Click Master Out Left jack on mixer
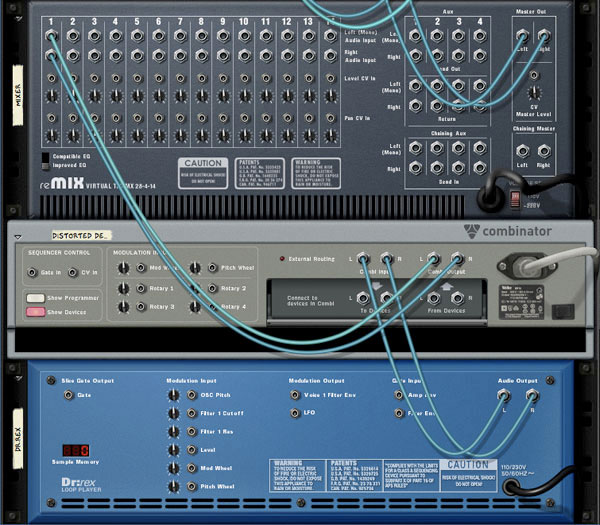The image size is (600, 525). coord(522,36)
